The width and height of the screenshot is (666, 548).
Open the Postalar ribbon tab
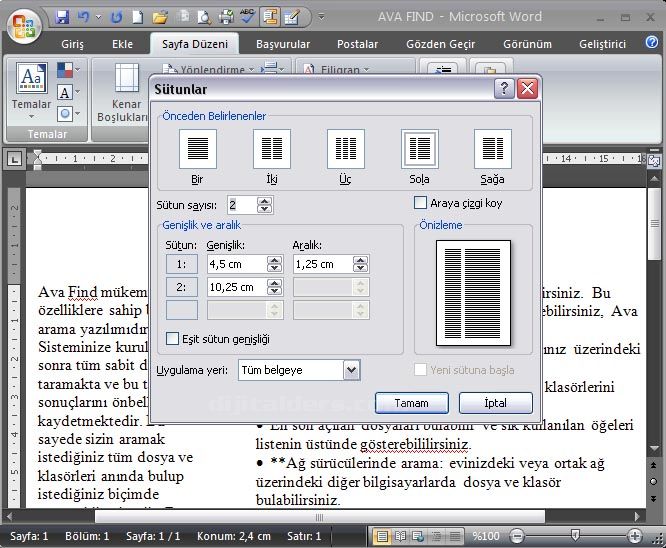pos(357,44)
